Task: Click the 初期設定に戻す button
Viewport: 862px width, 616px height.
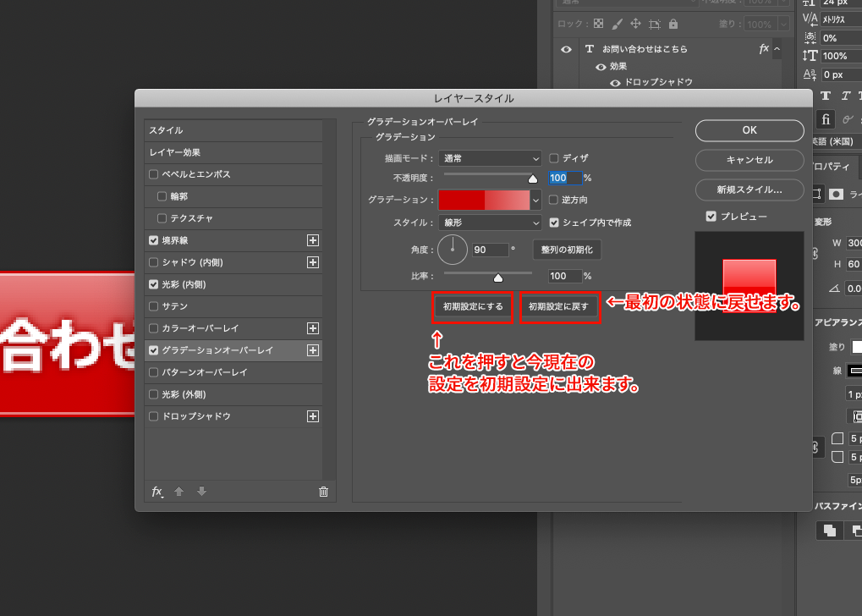Action: 558,306
